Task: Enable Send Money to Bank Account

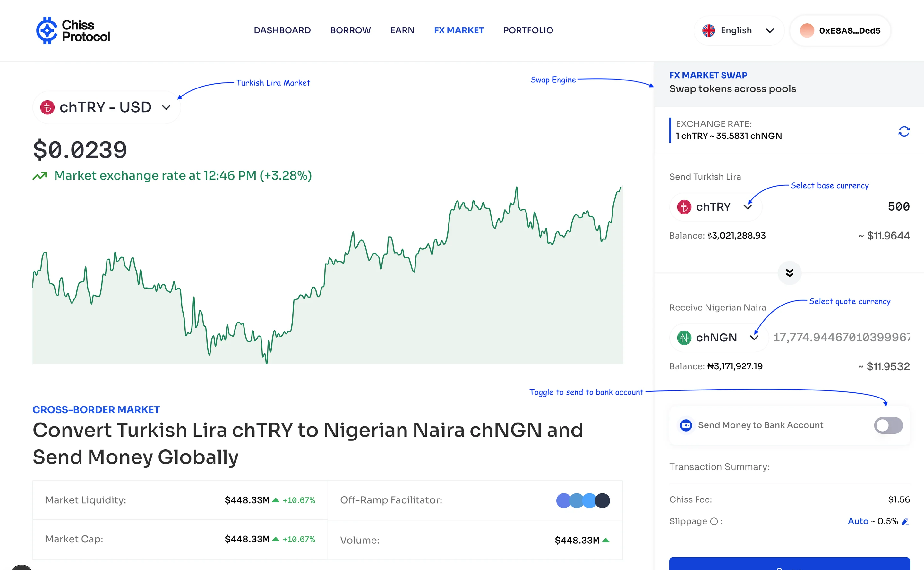Action: pyautogui.click(x=888, y=425)
